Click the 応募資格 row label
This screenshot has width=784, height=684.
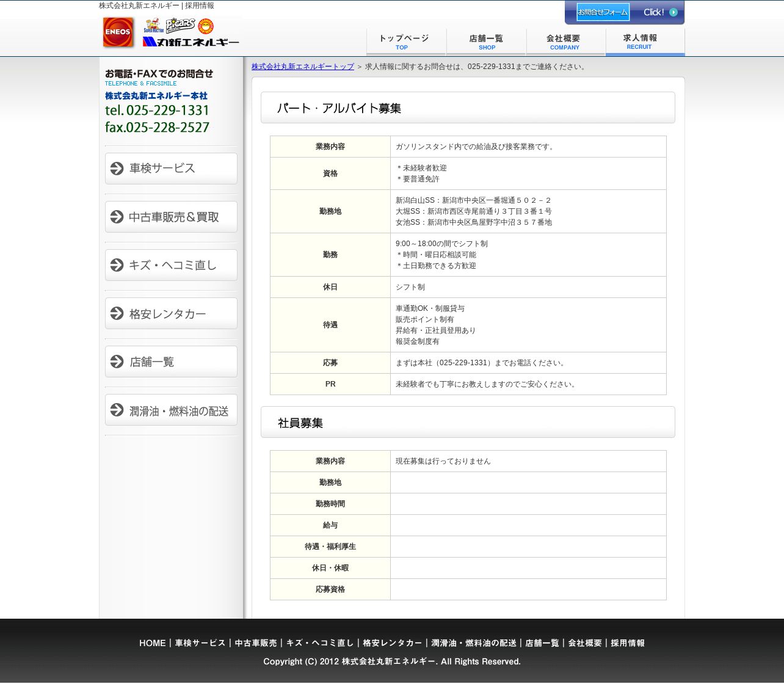(x=330, y=589)
